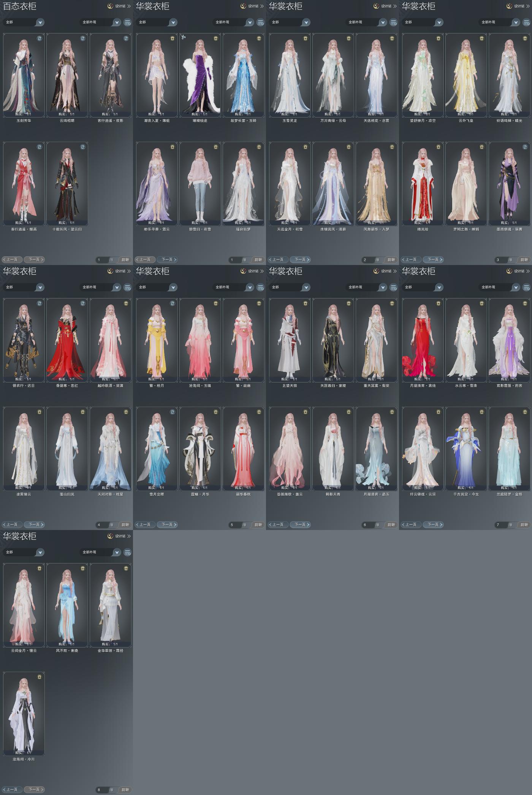Select the black-gold armored outfit on page 4
This screenshot has width=532, height=795.
point(24,340)
